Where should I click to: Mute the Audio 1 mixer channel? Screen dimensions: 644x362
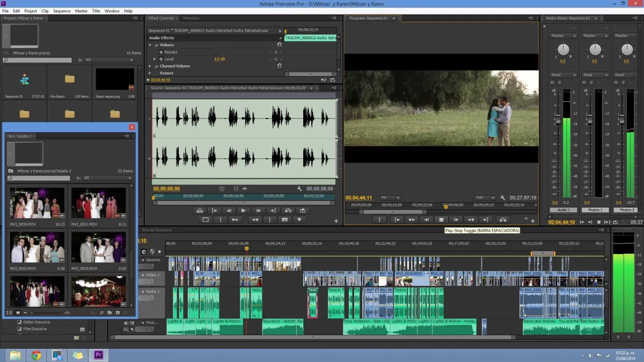coord(552,83)
